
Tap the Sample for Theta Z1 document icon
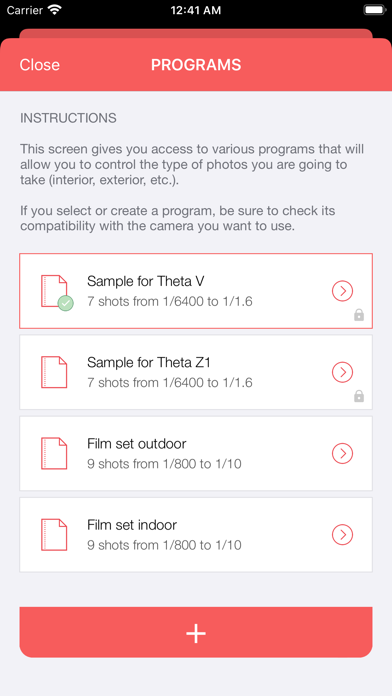click(x=54, y=372)
